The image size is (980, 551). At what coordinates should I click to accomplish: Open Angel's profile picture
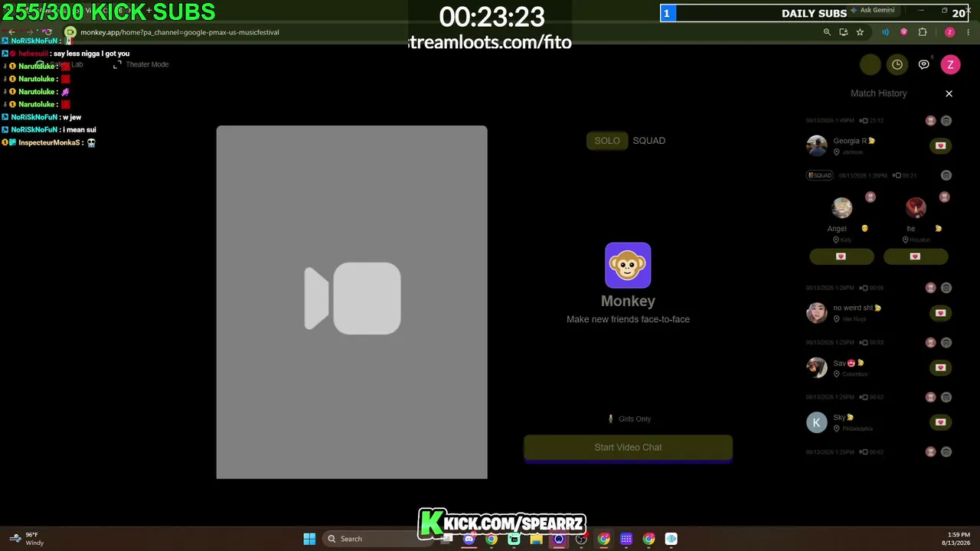pos(841,207)
